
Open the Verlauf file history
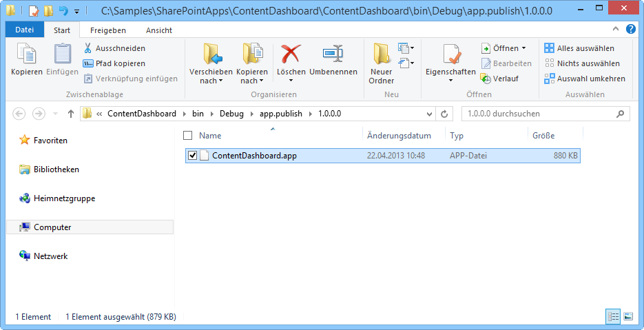pyautogui.click(x=500, y=79)
